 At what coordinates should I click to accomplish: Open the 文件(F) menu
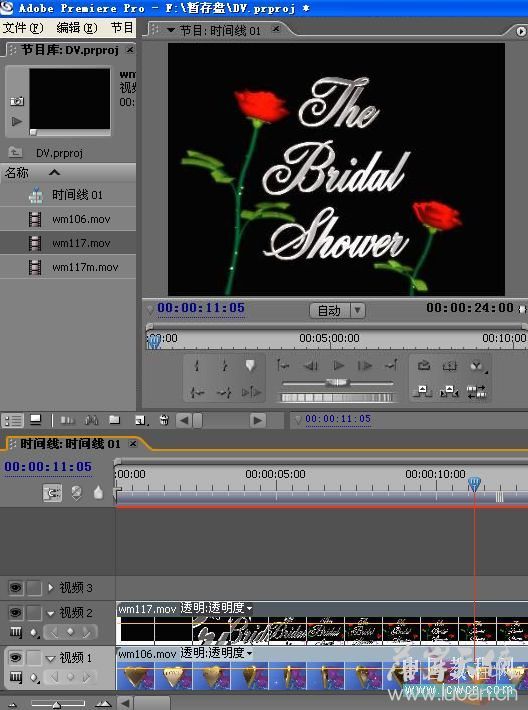point(23,28)
